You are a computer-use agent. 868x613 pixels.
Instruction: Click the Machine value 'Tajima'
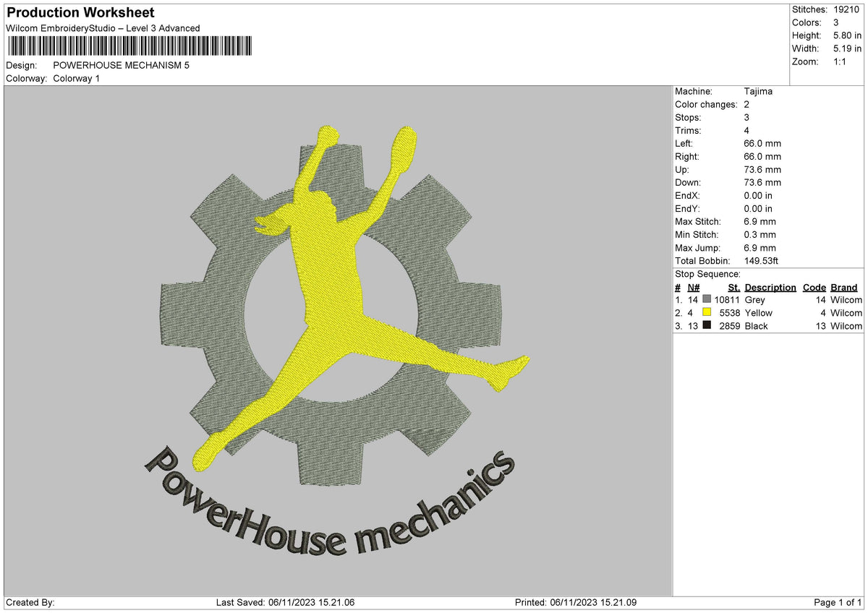(x=758, y=91)
